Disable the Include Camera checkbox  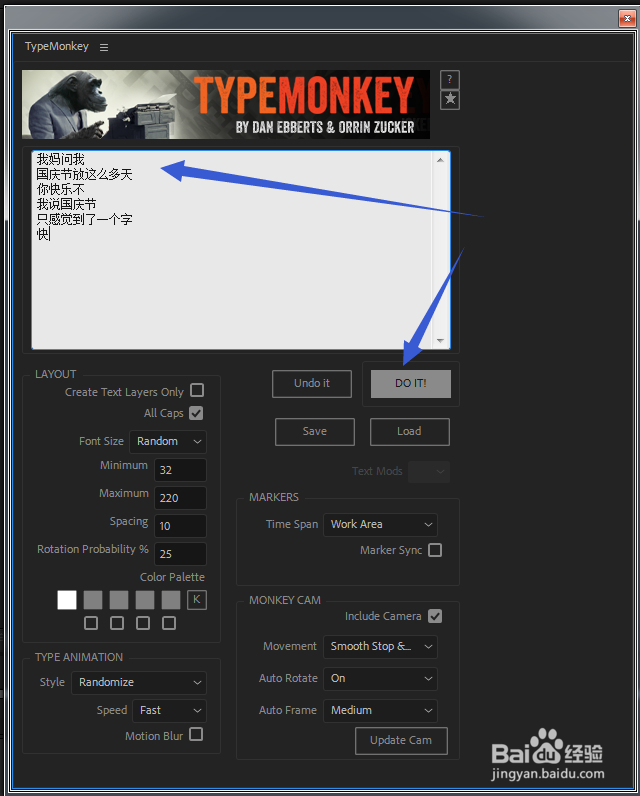coord(435,616)
